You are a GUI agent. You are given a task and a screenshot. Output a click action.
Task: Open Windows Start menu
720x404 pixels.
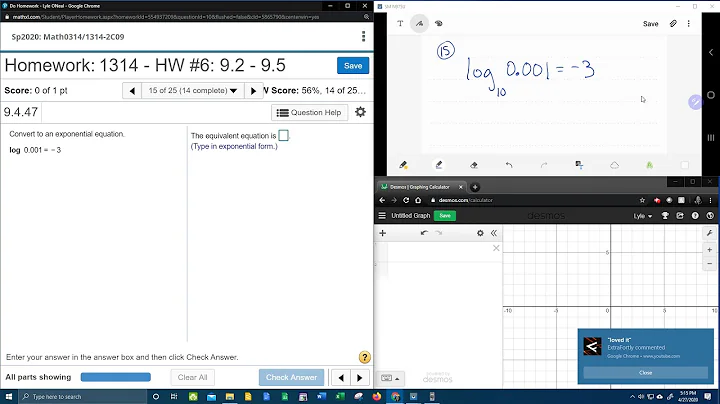9,396
